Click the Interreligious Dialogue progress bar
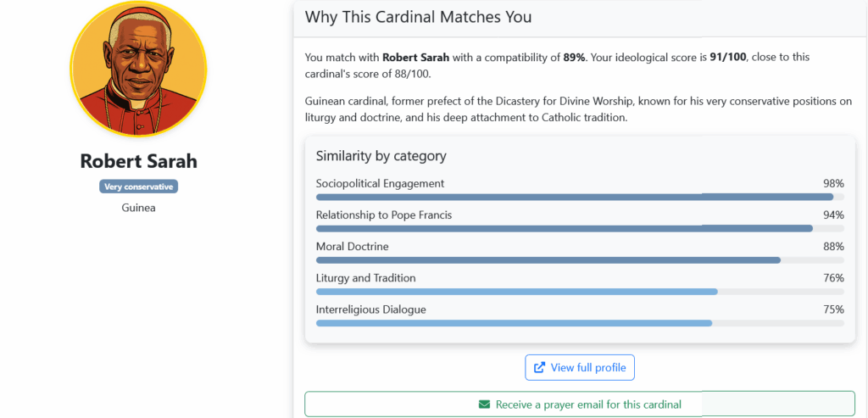Screen dimensions: 868x418 [x=580, y=323]
